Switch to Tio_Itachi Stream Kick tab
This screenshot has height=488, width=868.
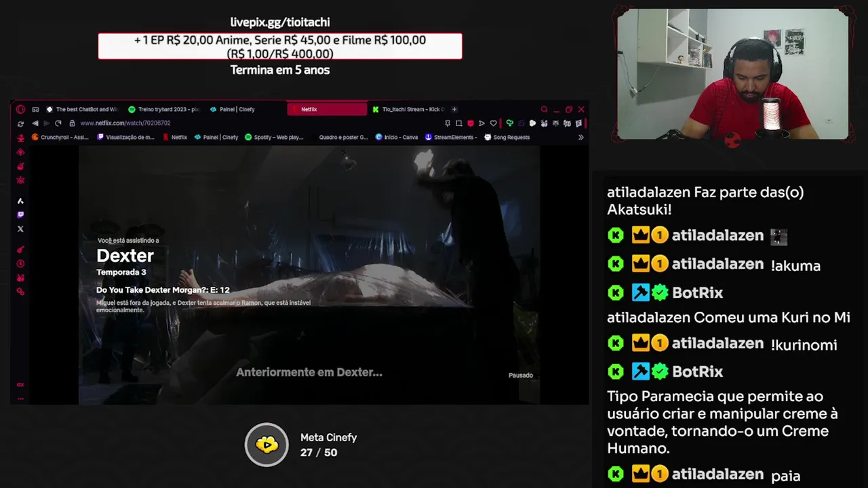click(409, 109)
